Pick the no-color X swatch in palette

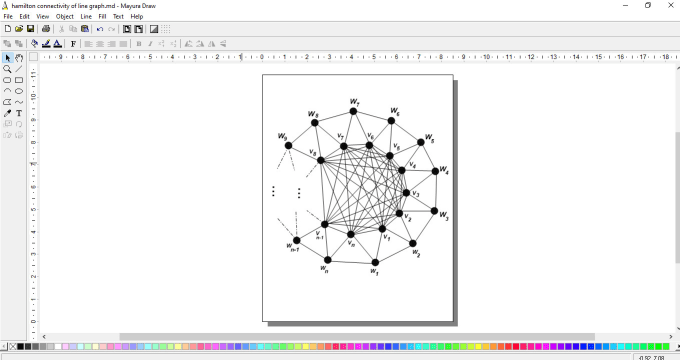click(x=13, y=347)
